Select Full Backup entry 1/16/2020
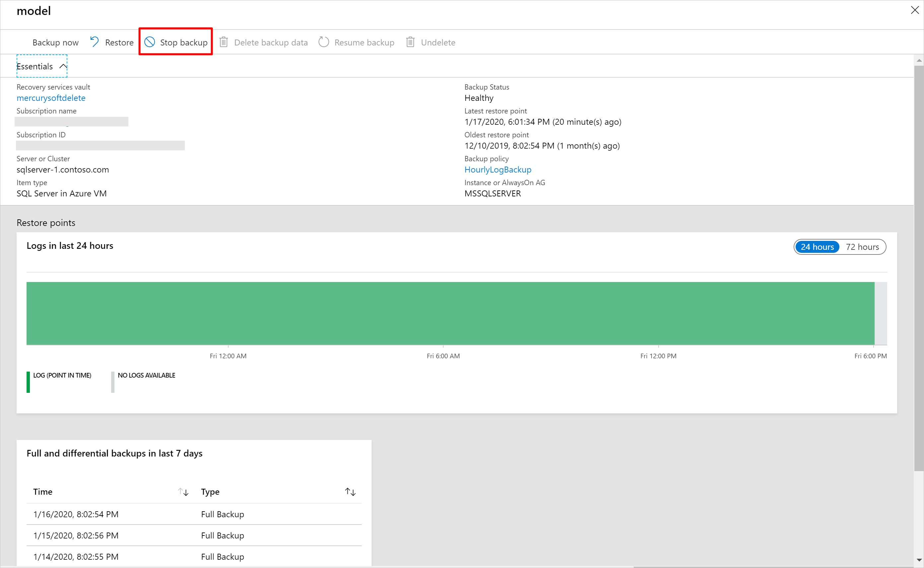Viewport: 924px width, 568px height. coord(191,514)
